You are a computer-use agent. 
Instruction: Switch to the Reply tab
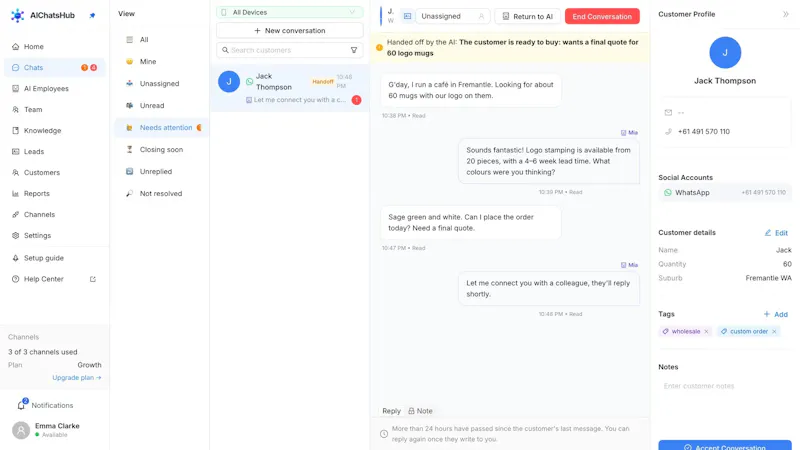coord(391,411)
